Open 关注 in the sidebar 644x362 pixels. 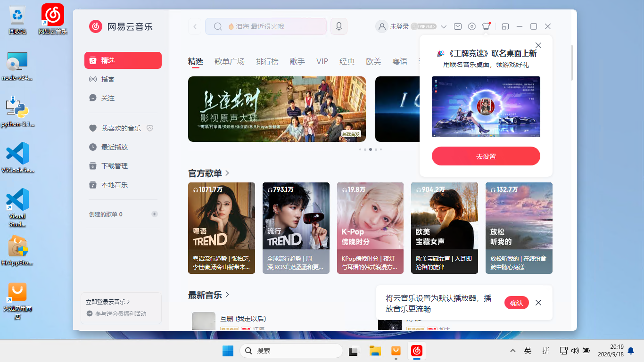123,98
